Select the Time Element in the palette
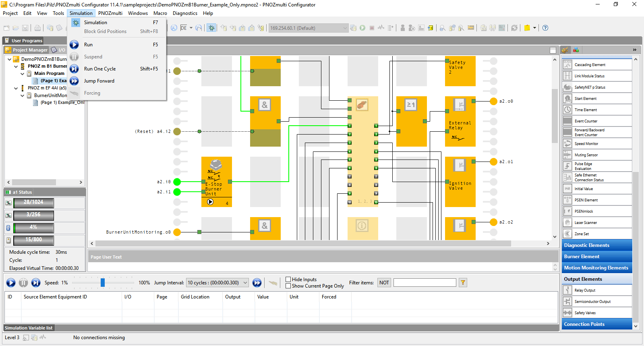 pyautogui.click(x=597, y=110)
